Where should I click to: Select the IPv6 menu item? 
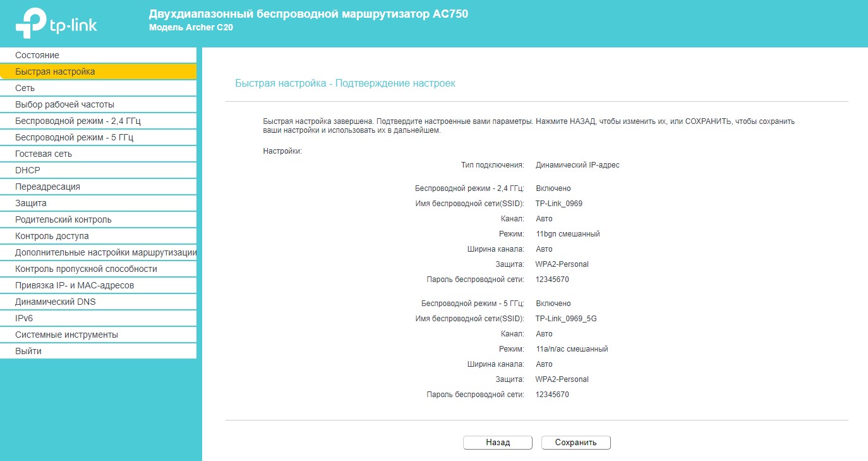(98, 318)
